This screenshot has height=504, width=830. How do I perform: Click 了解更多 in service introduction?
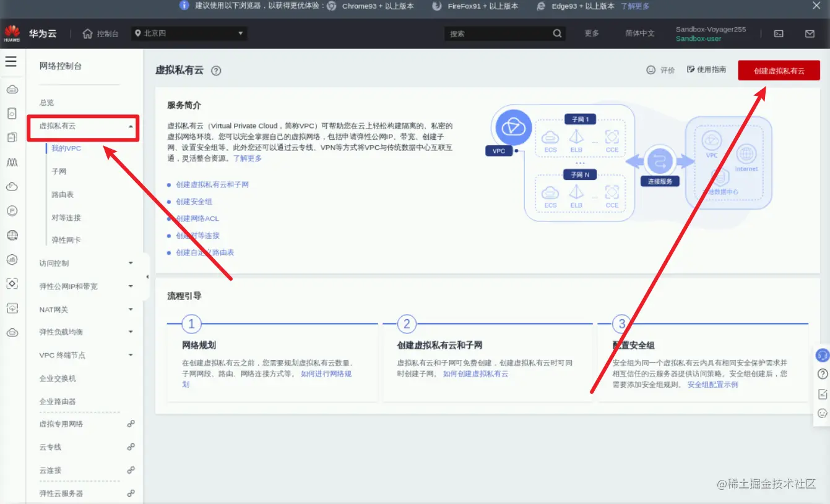point(248,158)
